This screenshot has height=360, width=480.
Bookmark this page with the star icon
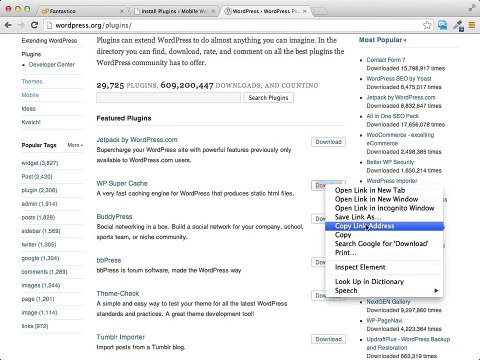pyautogui.click(x=427, y=25)
